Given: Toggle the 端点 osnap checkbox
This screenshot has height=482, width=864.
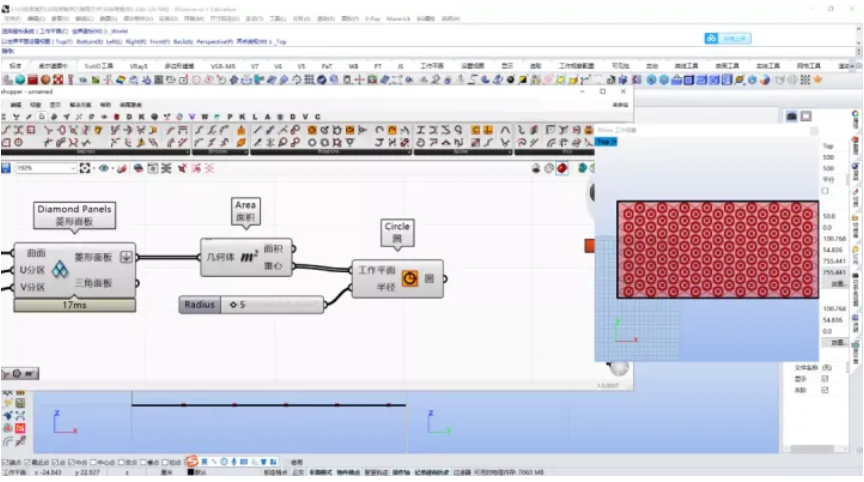Looking at the screenshot, I should click(x=5, y=462).
